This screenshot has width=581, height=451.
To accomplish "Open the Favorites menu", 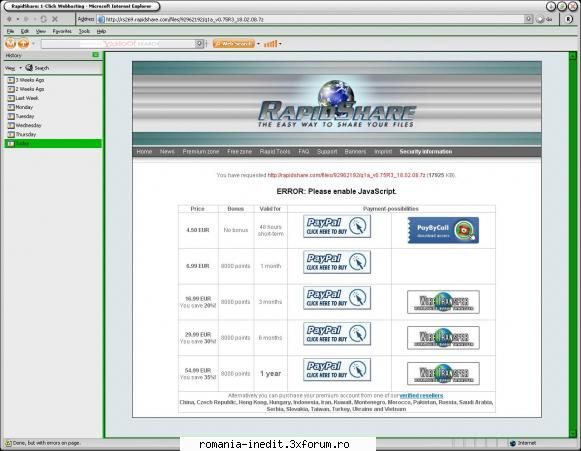I will 62,31.
